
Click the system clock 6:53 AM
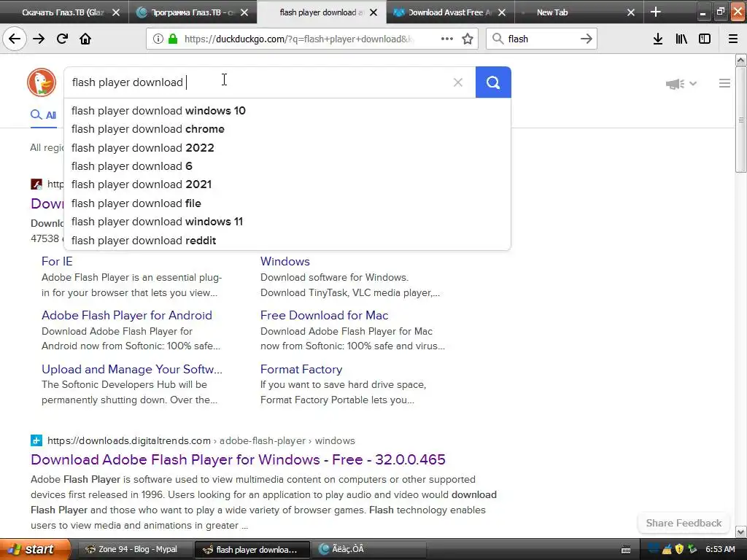(x=720, y=549)
